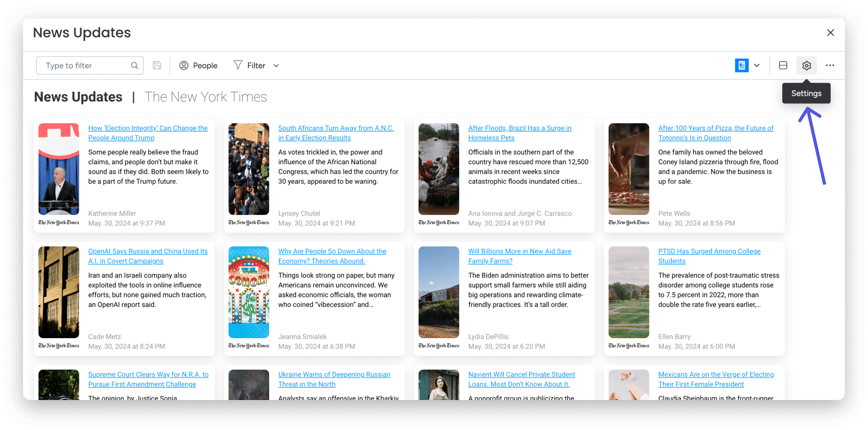Viewport: 868px width, 430px height.
Task: Click the 'Type to filter' search field
Action: click(x=90, y=66)
